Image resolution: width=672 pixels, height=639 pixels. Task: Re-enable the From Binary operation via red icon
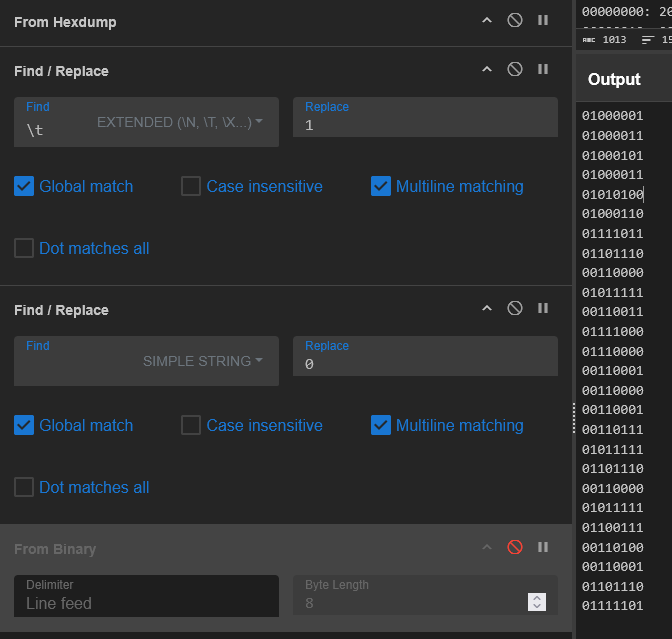515,547
